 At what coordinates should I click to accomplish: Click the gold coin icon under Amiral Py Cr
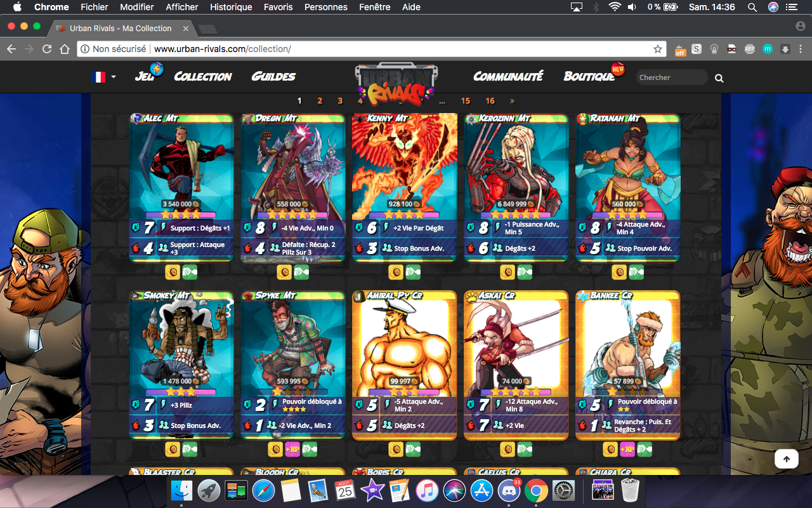396,449
